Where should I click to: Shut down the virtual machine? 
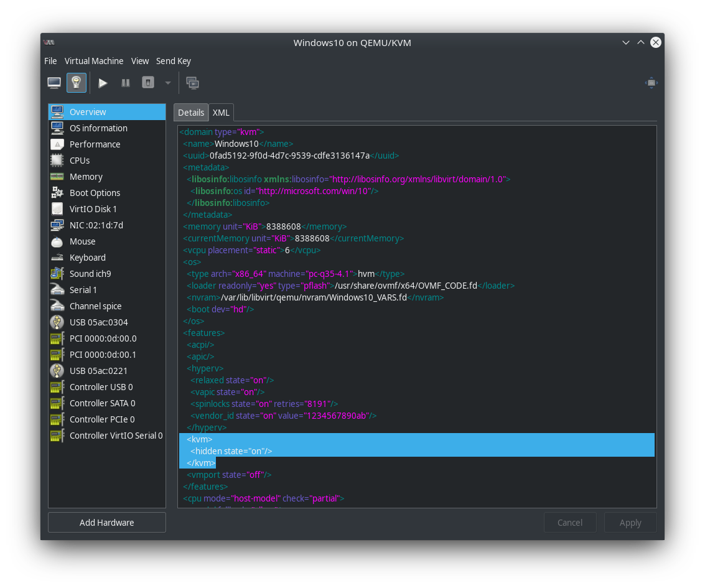pyautogui.click(x=148, y=83)
